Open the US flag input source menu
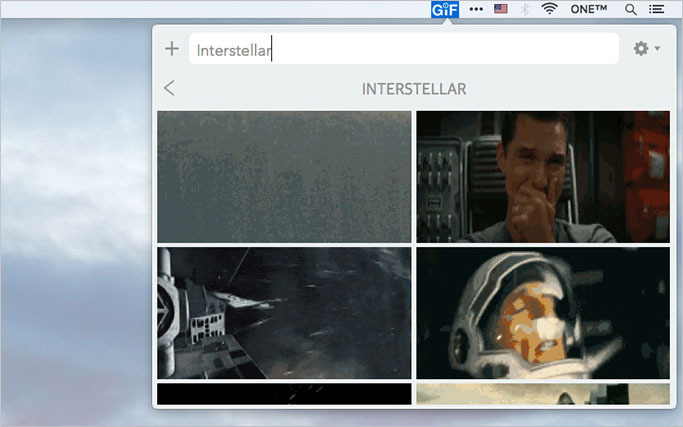683x427 pixels. pyautogui.click(x=501, y=9)
